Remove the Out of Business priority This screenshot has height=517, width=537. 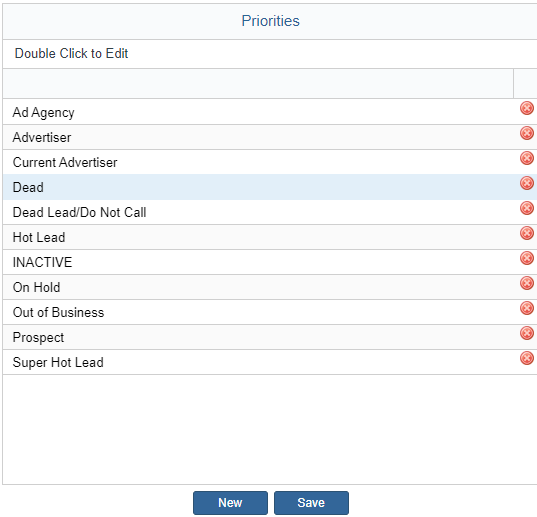point(527,308)
